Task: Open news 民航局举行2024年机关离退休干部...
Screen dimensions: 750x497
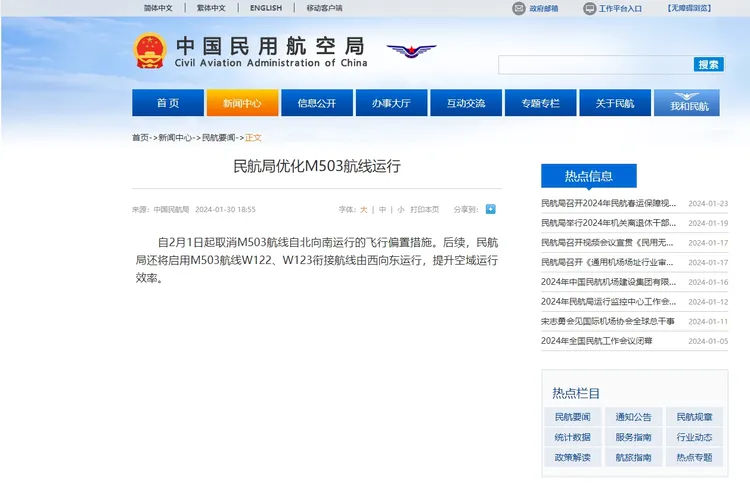Action: coord(608,223)
